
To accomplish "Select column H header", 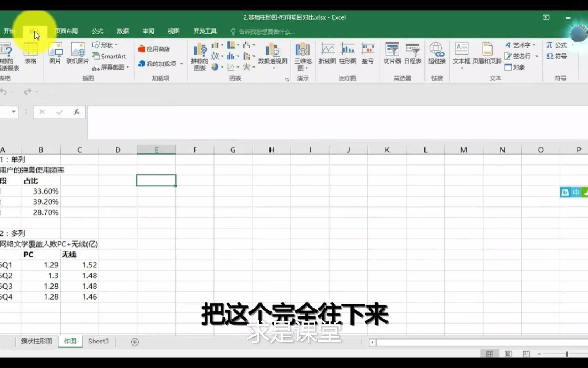I will click(272, 150).
